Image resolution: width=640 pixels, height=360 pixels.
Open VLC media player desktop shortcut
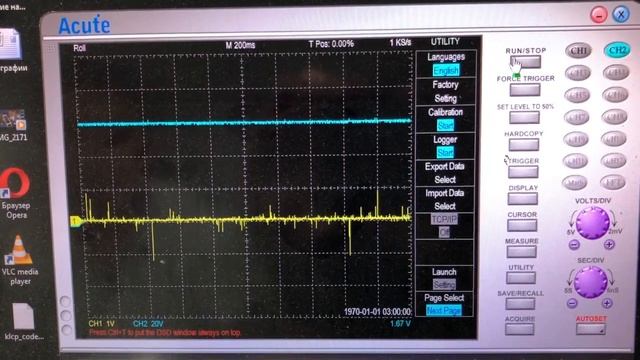(x=19, y=260)
